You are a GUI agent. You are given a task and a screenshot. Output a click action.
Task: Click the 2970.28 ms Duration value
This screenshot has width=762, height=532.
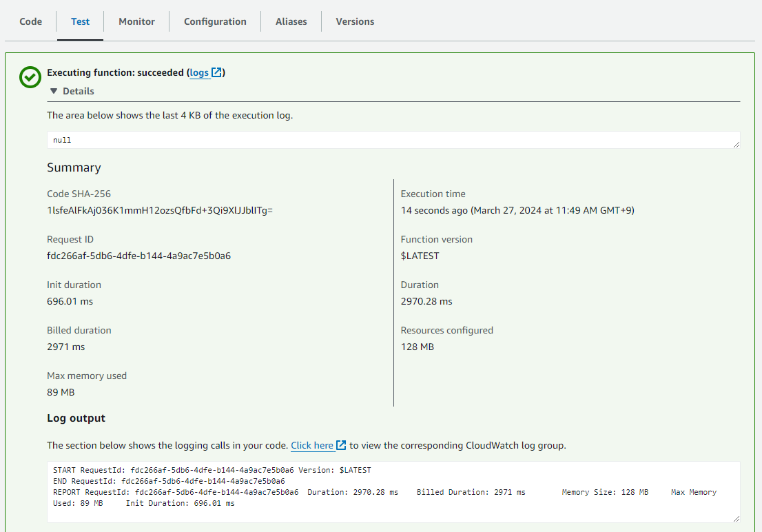426,301
